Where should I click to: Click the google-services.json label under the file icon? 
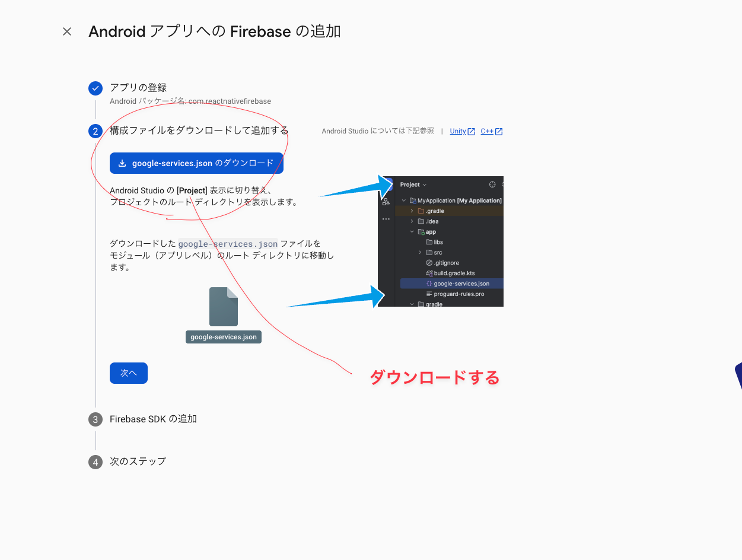point(224,337)
